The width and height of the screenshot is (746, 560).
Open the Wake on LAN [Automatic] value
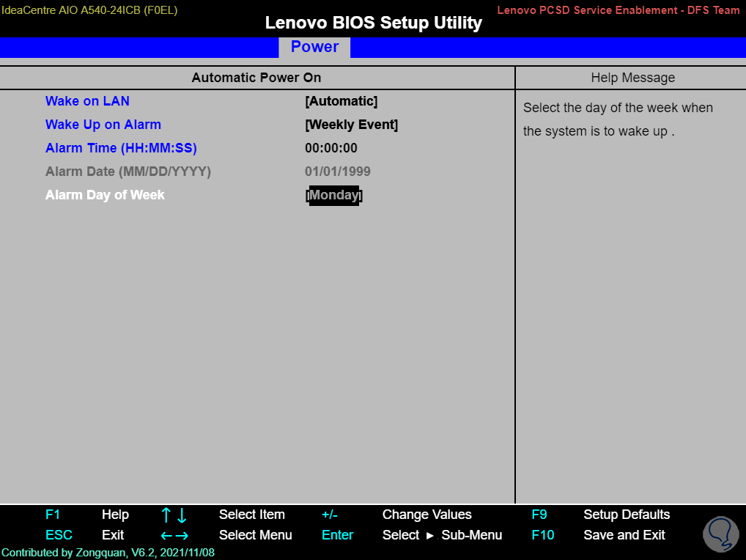341,101
